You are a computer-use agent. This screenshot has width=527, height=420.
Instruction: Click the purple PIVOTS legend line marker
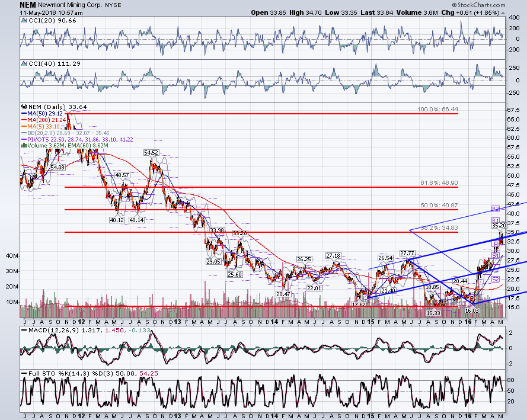(24, 139)
